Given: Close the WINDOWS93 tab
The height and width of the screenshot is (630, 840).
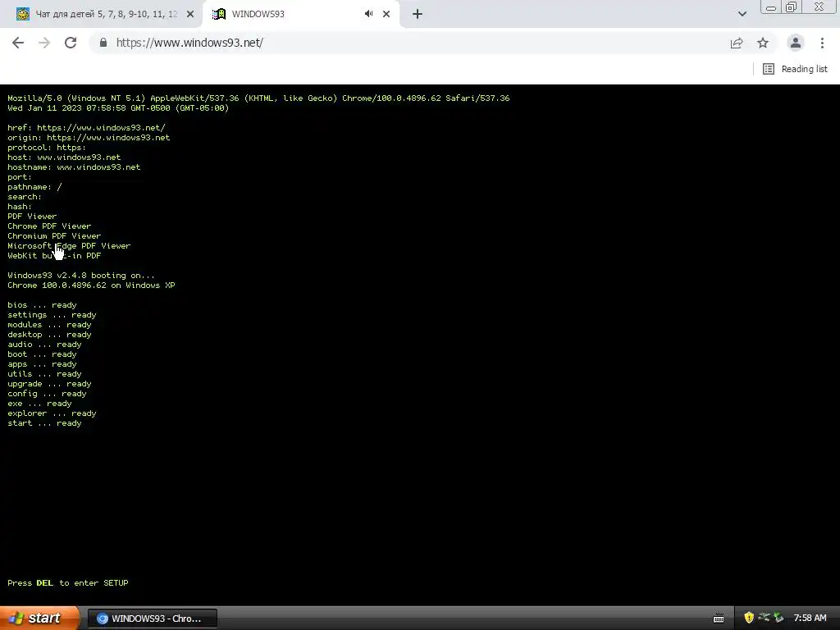Looking at the screenshot, I should click(x=386, y=14).
